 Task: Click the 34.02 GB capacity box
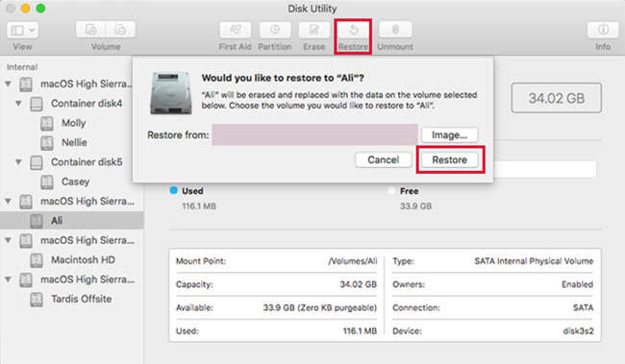click(557, 98)
